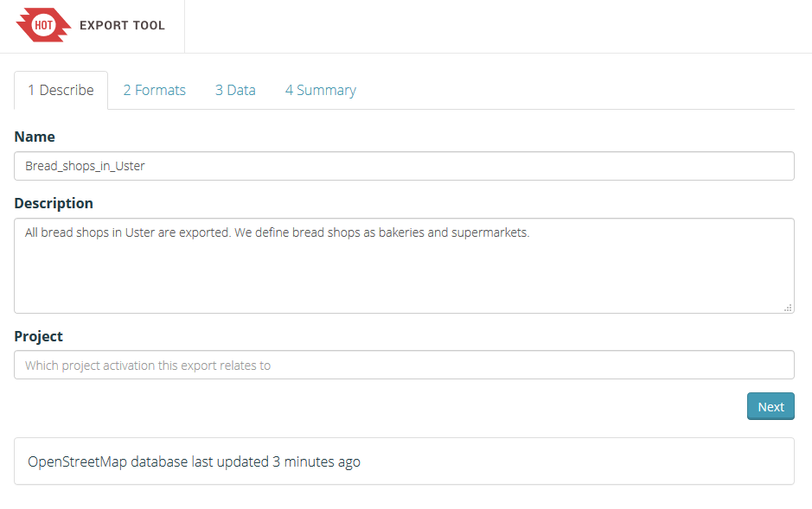Switch to the 1 Describe tab
Image resolution: width=812 pixels, height=509 pixels.
(61, 90)
